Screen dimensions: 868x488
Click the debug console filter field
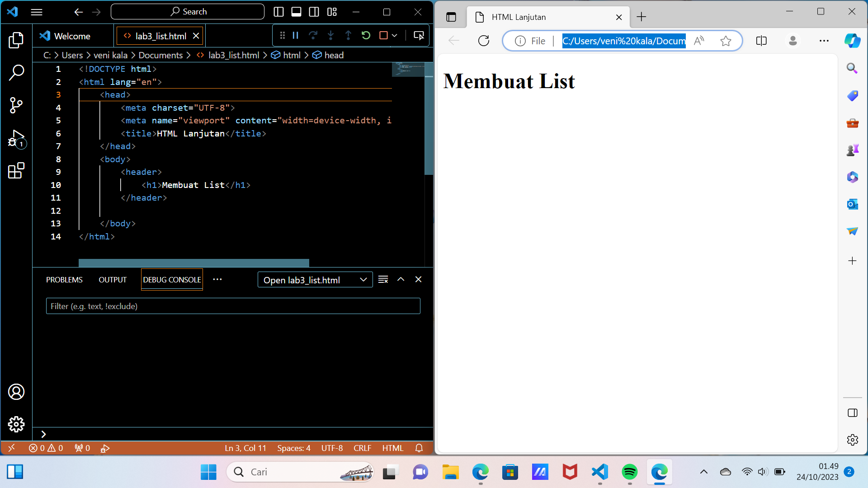pos(233,306)
